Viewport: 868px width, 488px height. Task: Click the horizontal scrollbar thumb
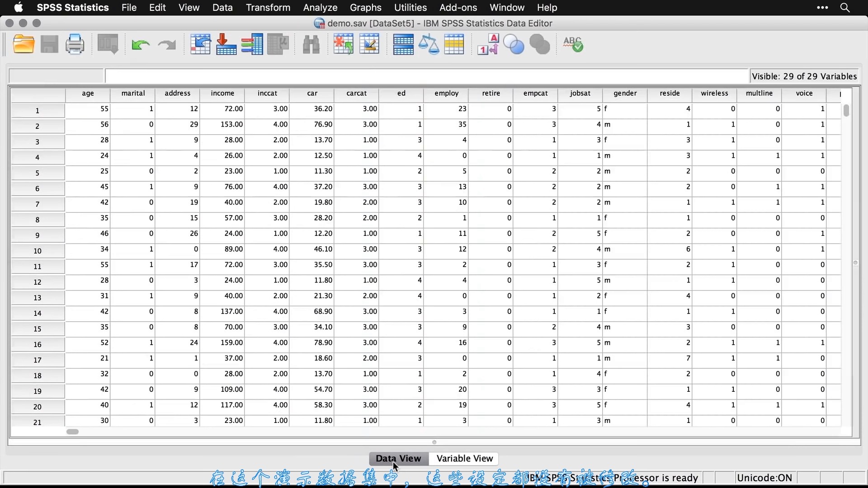pos(72,432)
